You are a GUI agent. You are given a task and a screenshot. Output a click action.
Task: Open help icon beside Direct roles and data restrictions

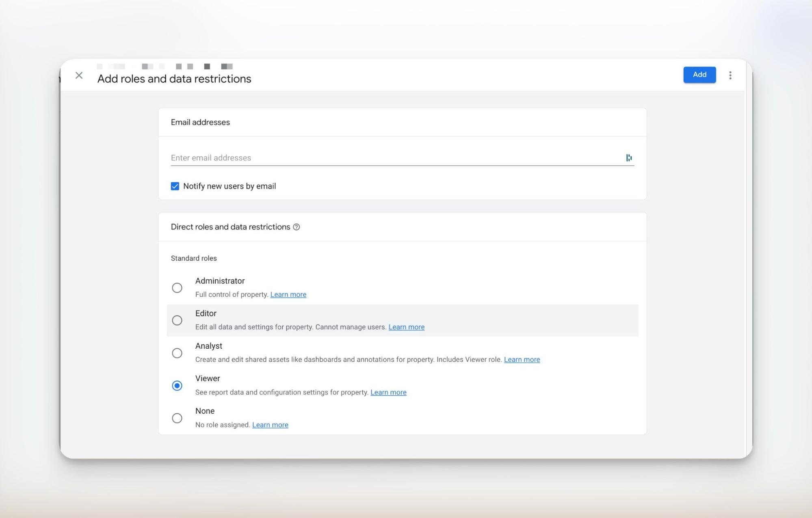point(296,227)
